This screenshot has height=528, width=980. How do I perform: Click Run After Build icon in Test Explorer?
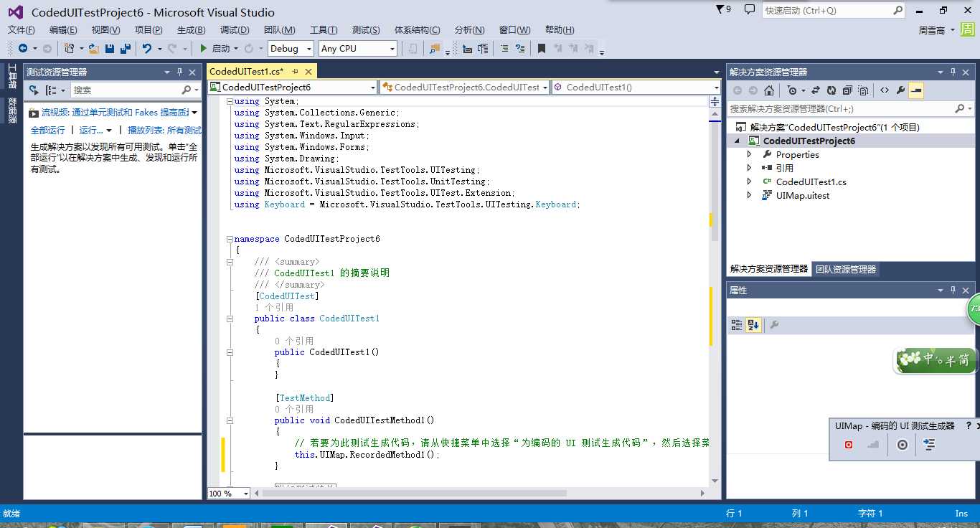[x=34, y=90]
